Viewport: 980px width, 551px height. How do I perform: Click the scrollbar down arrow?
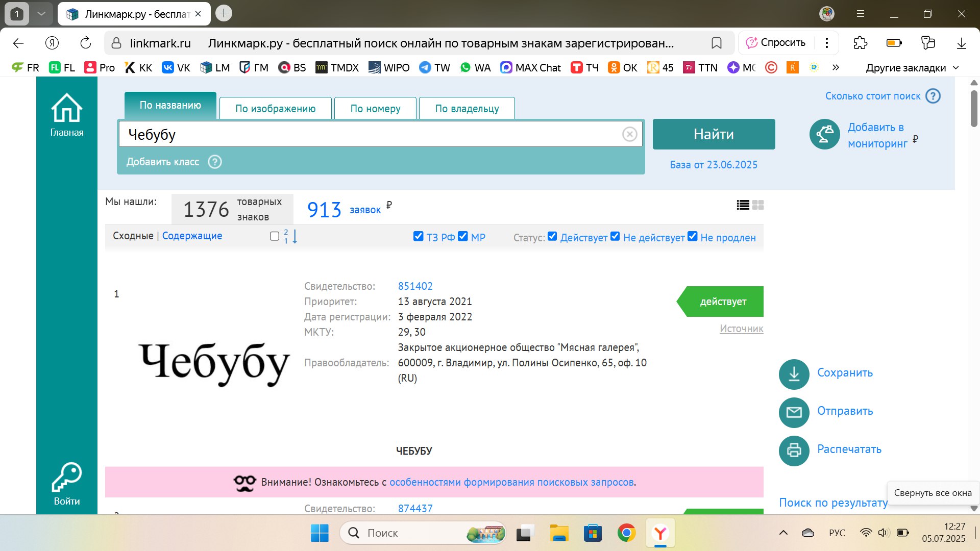point(974,508)
